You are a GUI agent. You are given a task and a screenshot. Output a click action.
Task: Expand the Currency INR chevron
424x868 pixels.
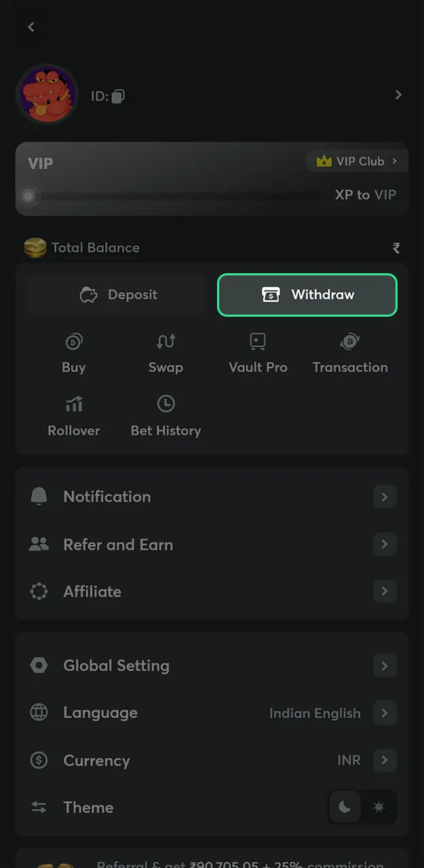(385, 760)
